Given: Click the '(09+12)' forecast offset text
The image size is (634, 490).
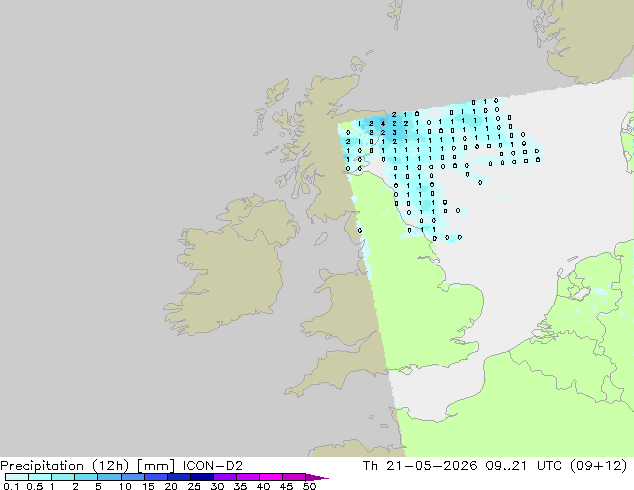Looking at the screenshot, I should tap(598, 466).
